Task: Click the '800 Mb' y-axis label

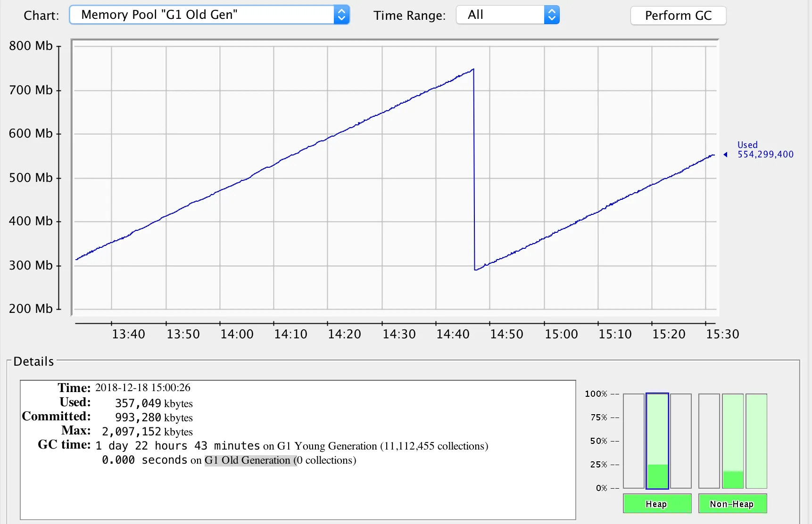Action: click(31, 46)
